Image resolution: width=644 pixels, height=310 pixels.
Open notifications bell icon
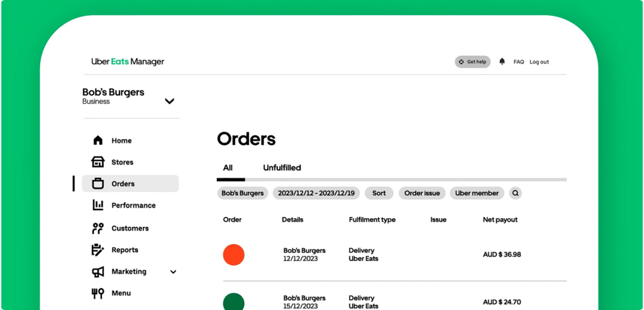click(x=502, y=62)
